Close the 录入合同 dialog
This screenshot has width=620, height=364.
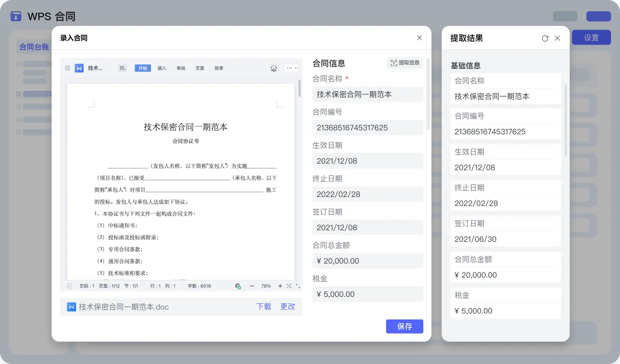pos(420,38)
